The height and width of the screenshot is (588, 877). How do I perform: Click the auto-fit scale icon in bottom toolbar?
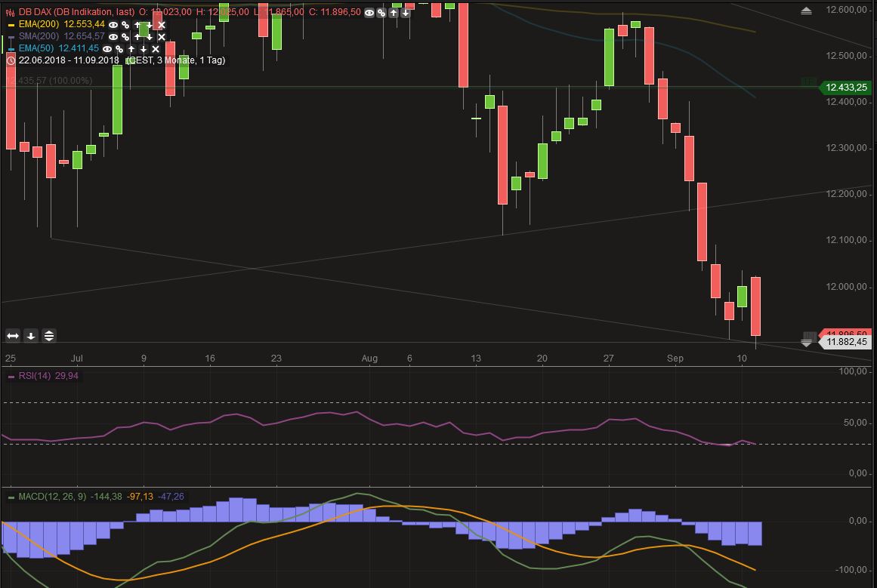coord(47,335)
